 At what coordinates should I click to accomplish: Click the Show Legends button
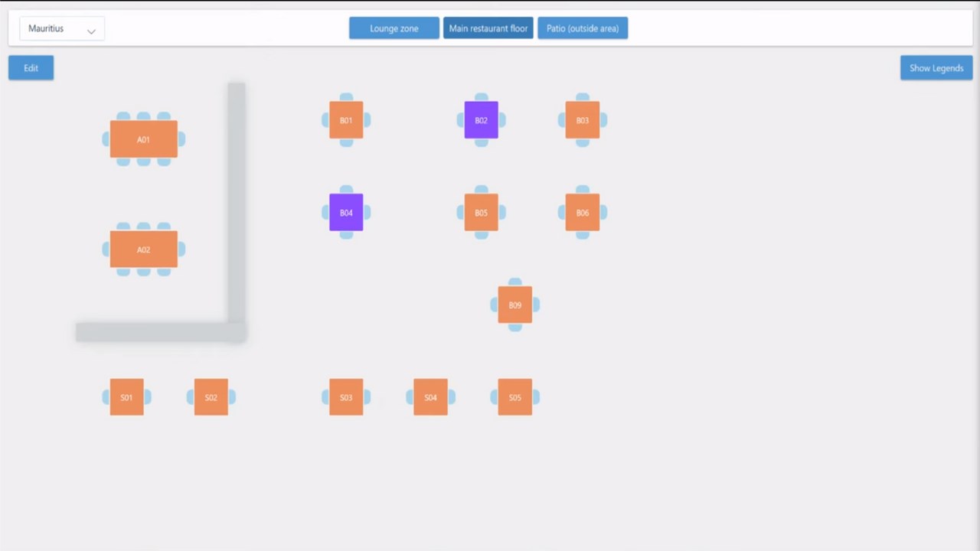[x=936, y=68]
